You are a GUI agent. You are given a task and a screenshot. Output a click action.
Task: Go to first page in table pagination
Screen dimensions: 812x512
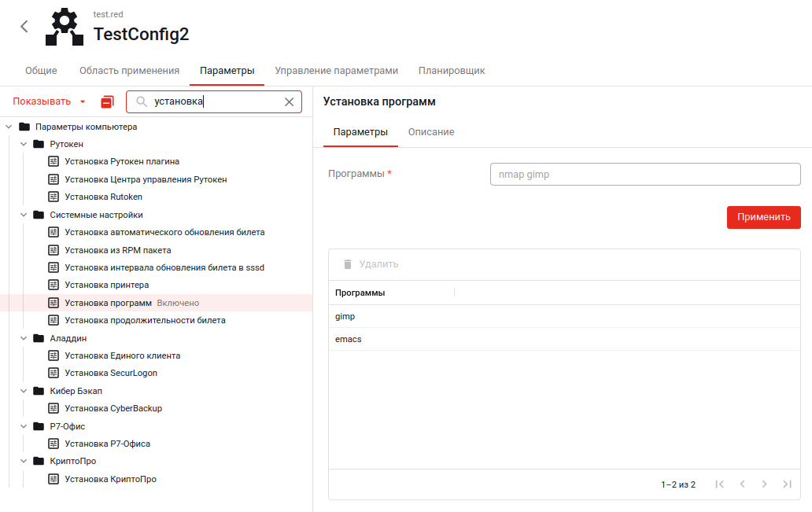pos(719,484)
